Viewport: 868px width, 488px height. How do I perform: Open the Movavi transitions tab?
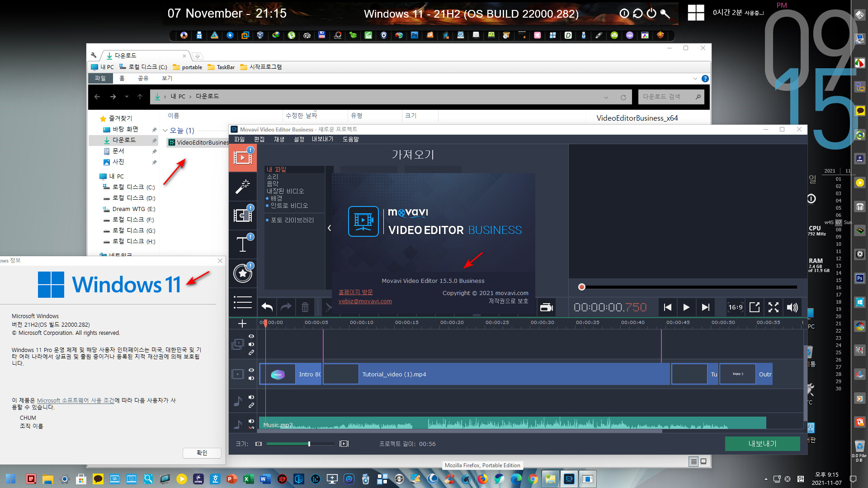point(243,216)
